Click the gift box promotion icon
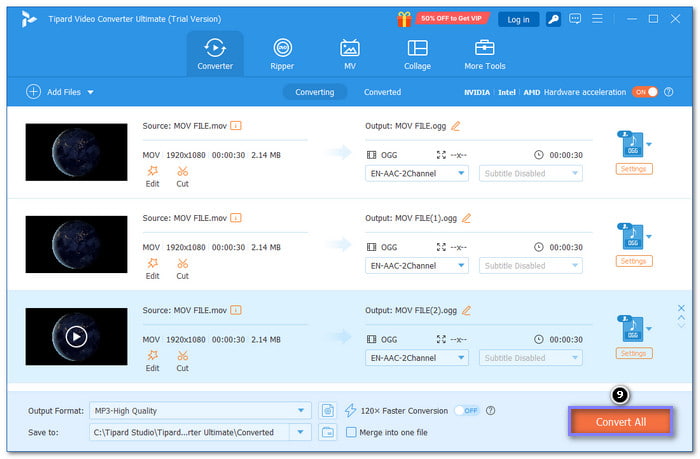The height and width of the screenshot is (459, 700). tap(404, 19)
